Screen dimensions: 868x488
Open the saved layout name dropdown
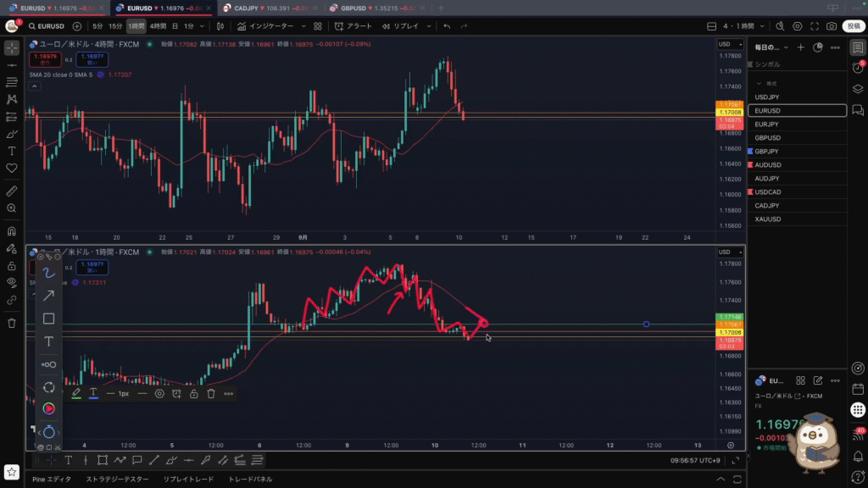tap(743, 26)
